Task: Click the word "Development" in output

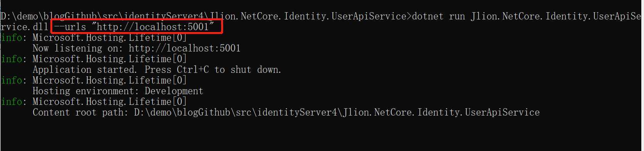Action: [x=174, y=91]
